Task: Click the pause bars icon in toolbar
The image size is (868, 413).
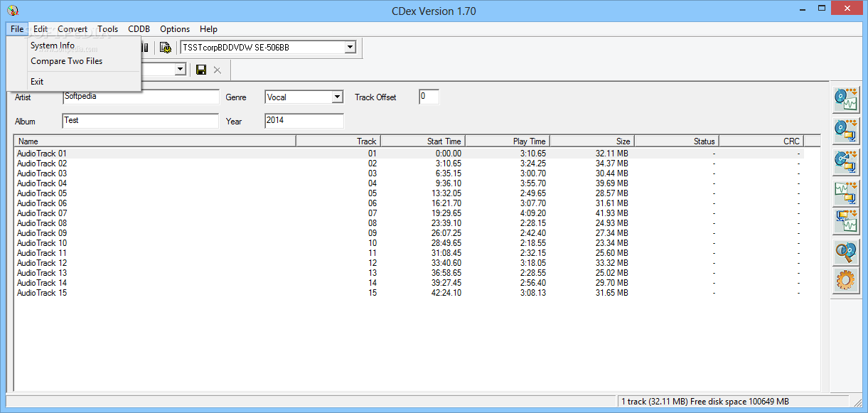Action: (145, 48)
